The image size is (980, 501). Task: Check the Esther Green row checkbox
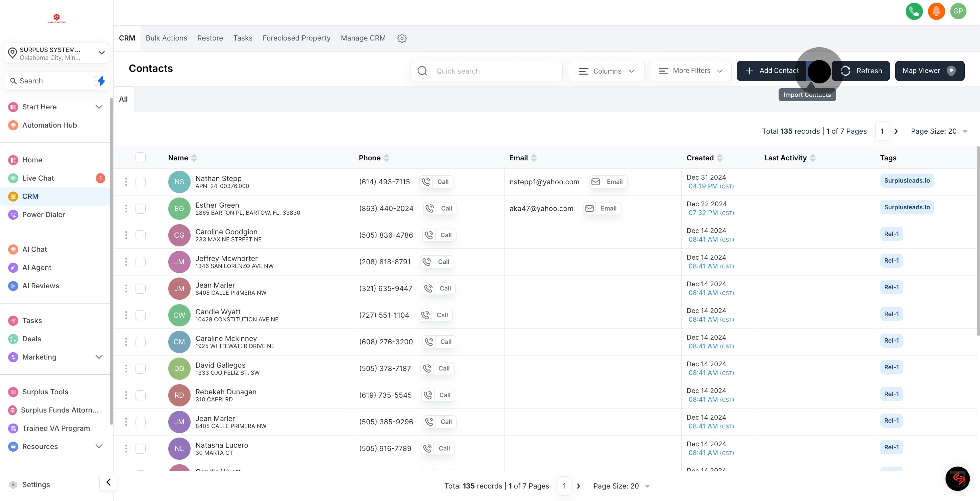coord(140,208)
